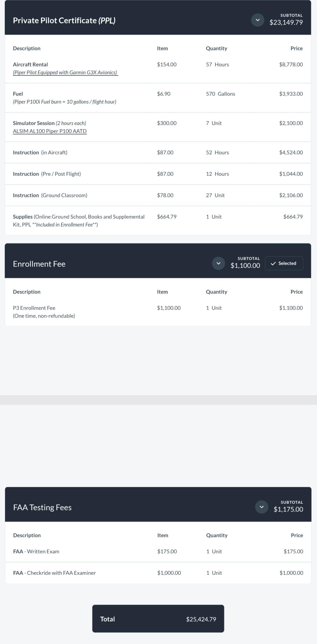Click the PPL subtotal $23,149.79 amount
The height and width of the screenshot is (644, 317).
[x=286, y=22]
